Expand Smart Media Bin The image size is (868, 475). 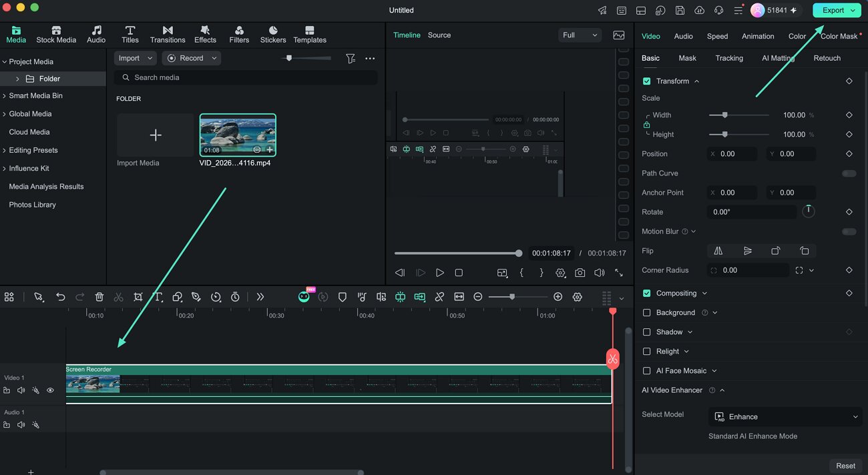pos(4,95)
